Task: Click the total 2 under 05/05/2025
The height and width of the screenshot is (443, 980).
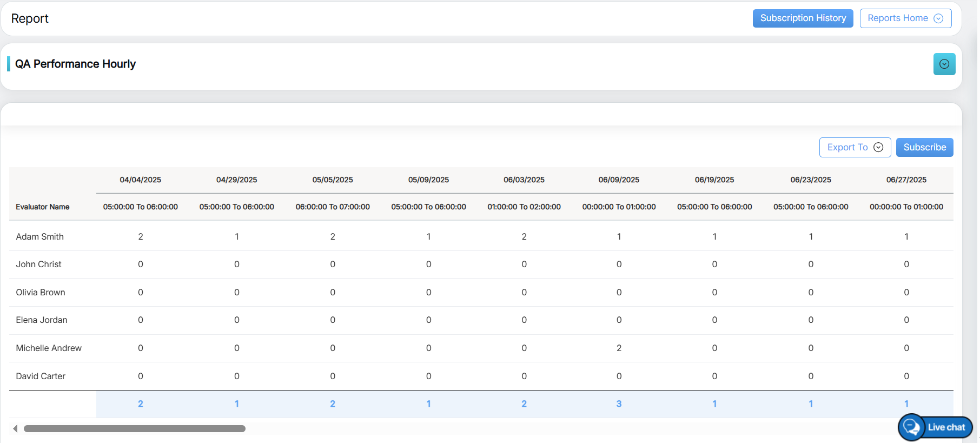Action: tap(333, 404)
